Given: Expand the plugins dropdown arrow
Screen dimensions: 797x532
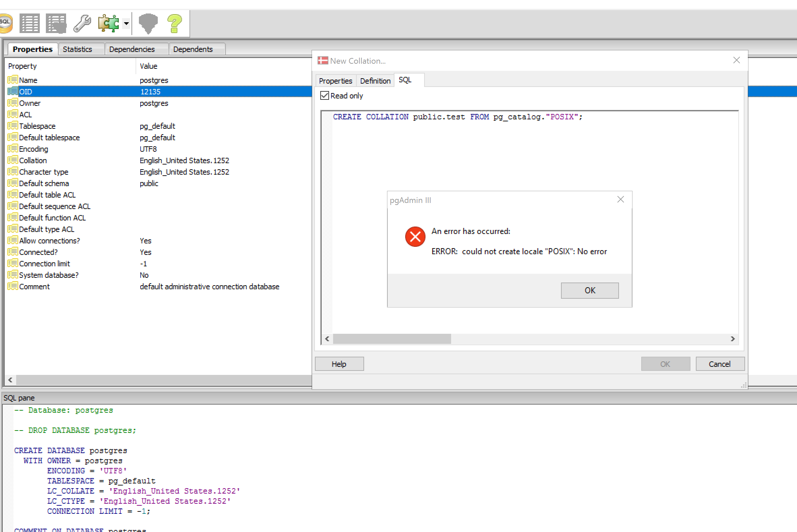Looking at the screenshot, I should pos(126,23).
